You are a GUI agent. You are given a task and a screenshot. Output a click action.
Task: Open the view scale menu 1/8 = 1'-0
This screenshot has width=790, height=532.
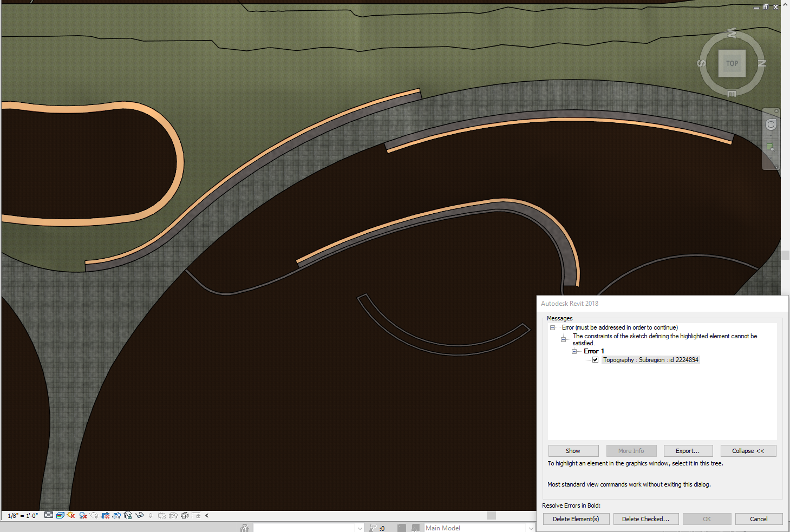click(x=22, y=515)
